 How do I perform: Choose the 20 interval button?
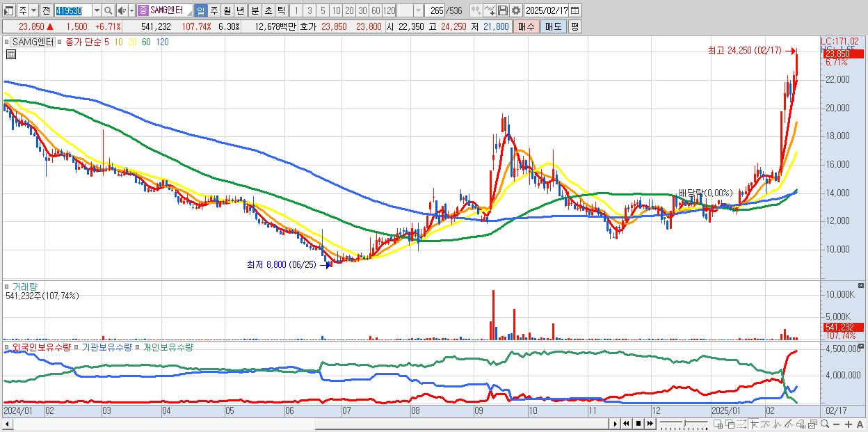pyautogui.click(x=349, y=10)
